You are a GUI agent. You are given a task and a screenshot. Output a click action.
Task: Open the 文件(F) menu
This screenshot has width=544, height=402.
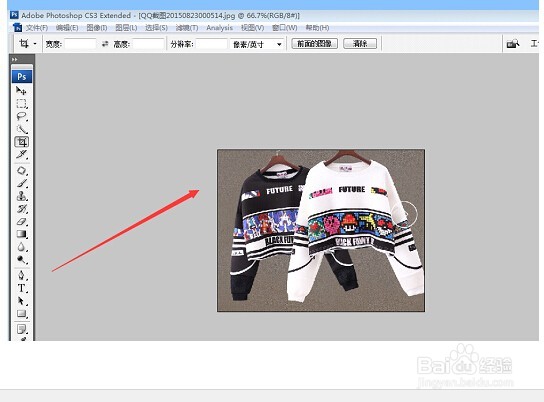tap(37, 28)
